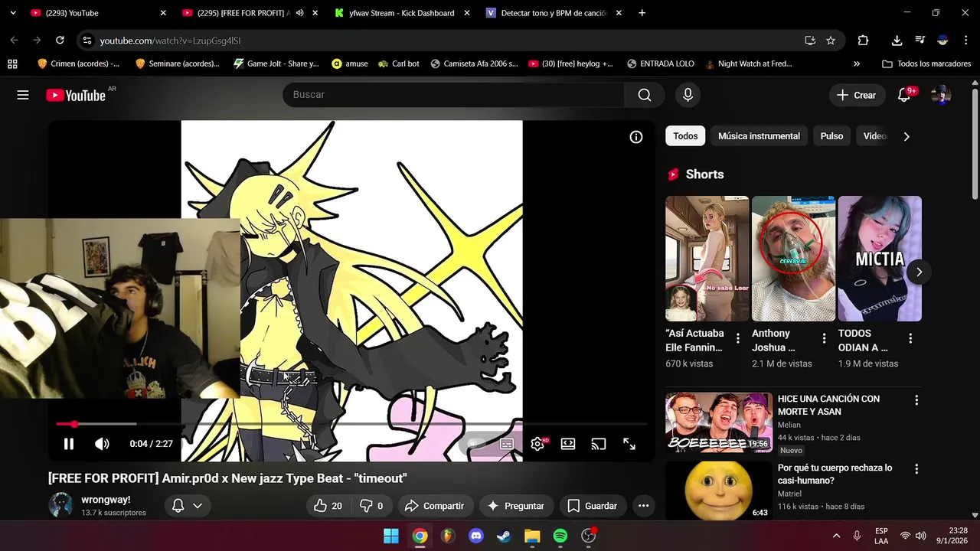Open the account avatar menu
This screenshot has width=980, height=551.
(x=941, y=95)
